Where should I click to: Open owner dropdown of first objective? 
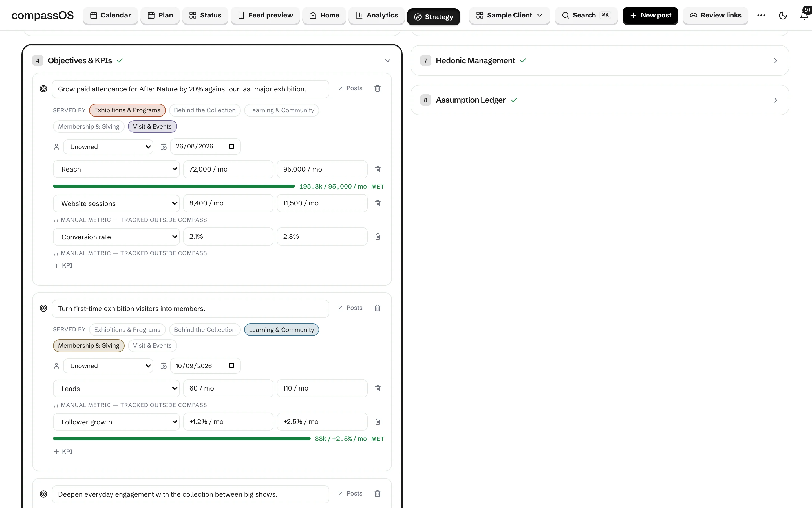pos(108,147)
